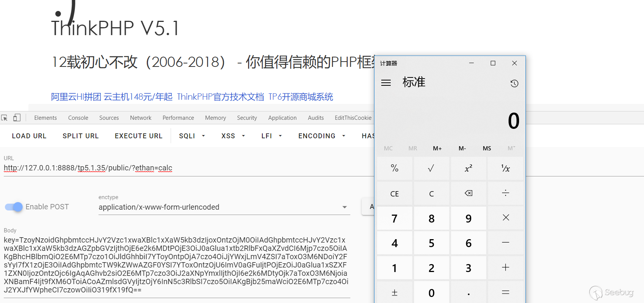Switch to the Console tab
Image resolution: width=644 pixels, height=303 pixels.
pyautogui.click(x=78, y=118)
